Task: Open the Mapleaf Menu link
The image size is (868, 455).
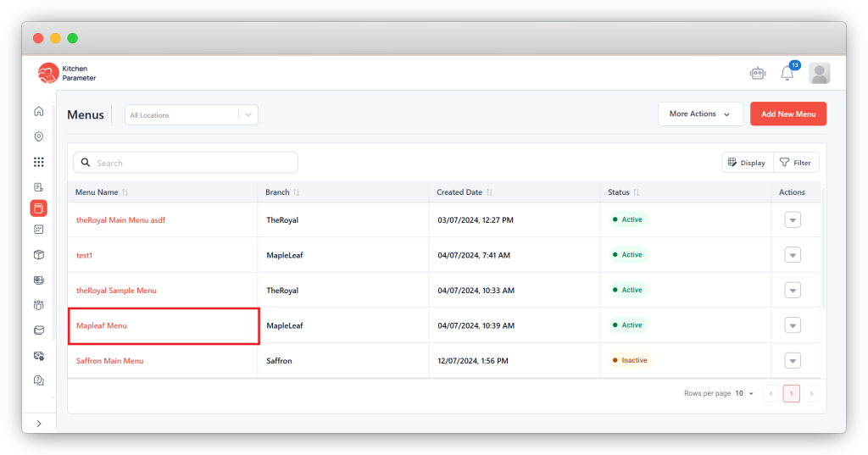Action: (x=102, y=325)
